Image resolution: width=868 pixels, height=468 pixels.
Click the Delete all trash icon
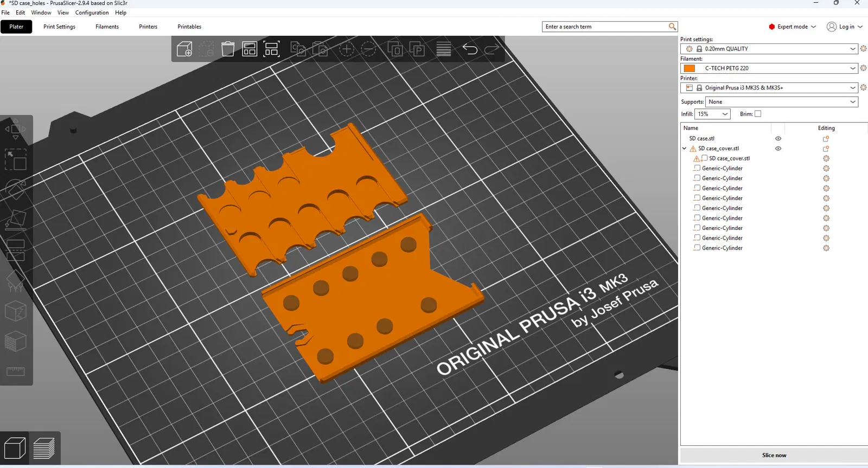(x=228, y=49)
